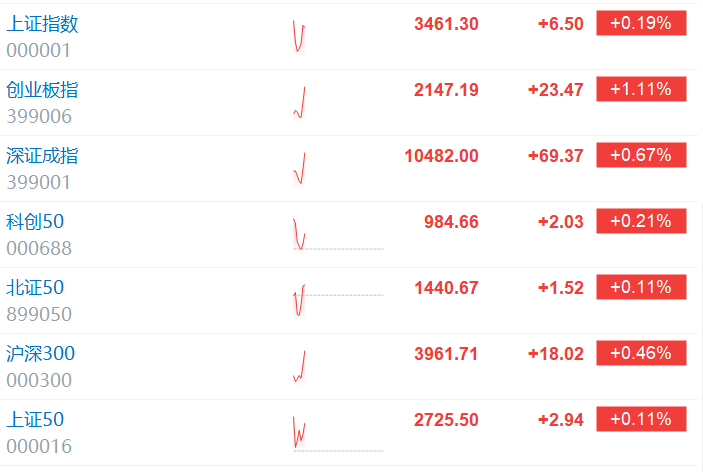Image resolution: width=703 pixels, height=472 pixels.
Task: Open the 北证50 index link
Action: pyautogui.click(x=35, y=287)
